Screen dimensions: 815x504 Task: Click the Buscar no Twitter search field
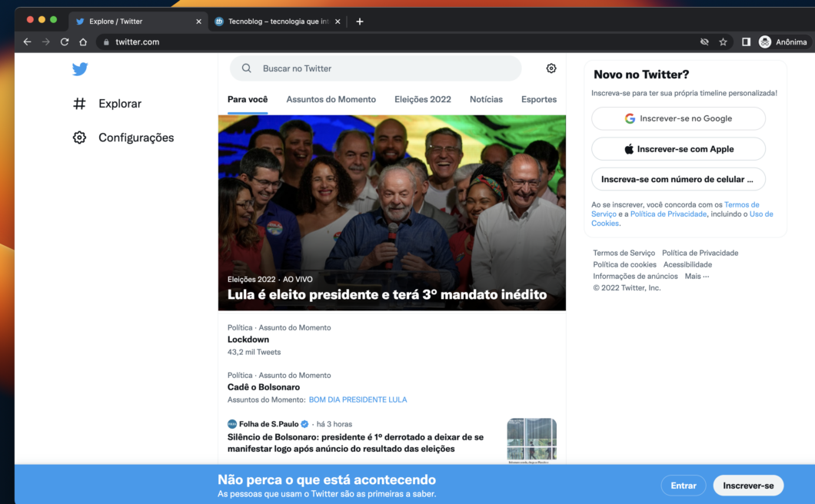376,68
